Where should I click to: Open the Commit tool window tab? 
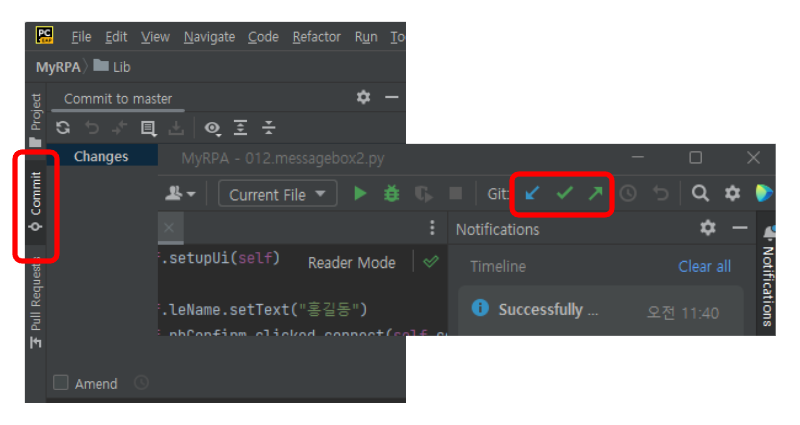click(x=36, y=201)
